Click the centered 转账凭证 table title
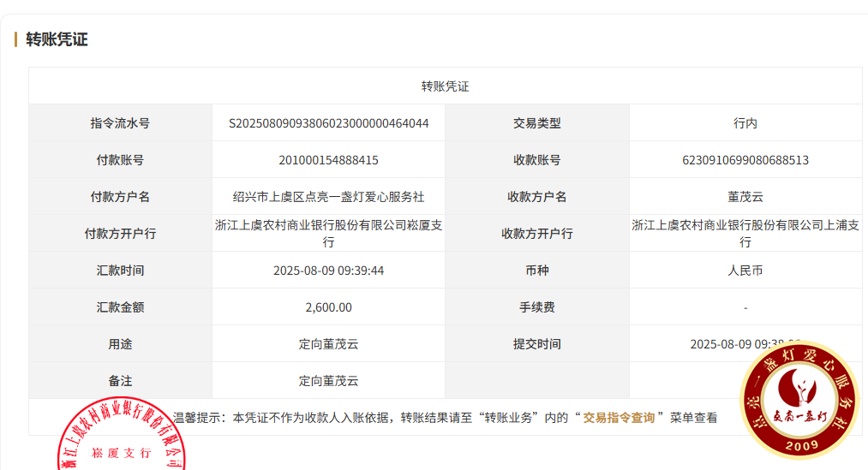This screenshot has width=868, height=470. 445,86
